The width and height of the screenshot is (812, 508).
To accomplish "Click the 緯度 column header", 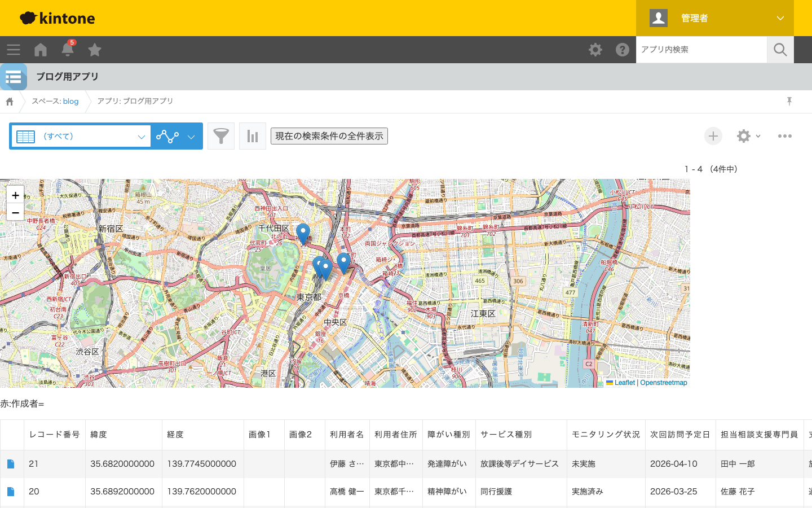I will 123,435.
